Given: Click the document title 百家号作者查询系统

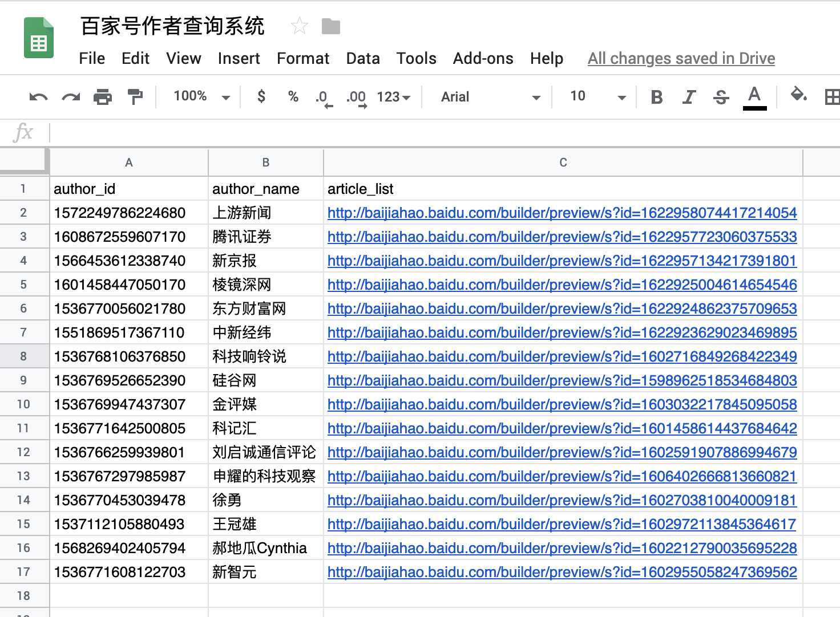Looking at the screenshot, I should pyautogui.click(x=172, y=26).
